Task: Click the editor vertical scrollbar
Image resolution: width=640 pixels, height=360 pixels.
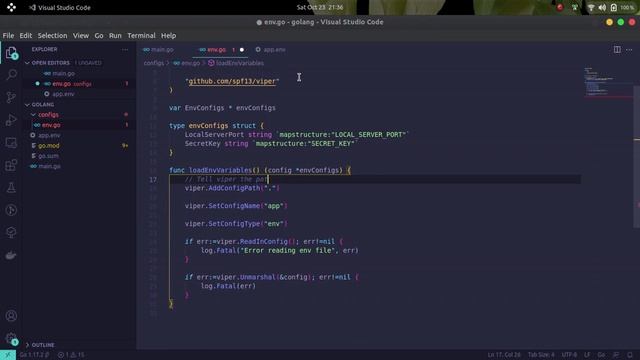Action: [x=636, y=156]
